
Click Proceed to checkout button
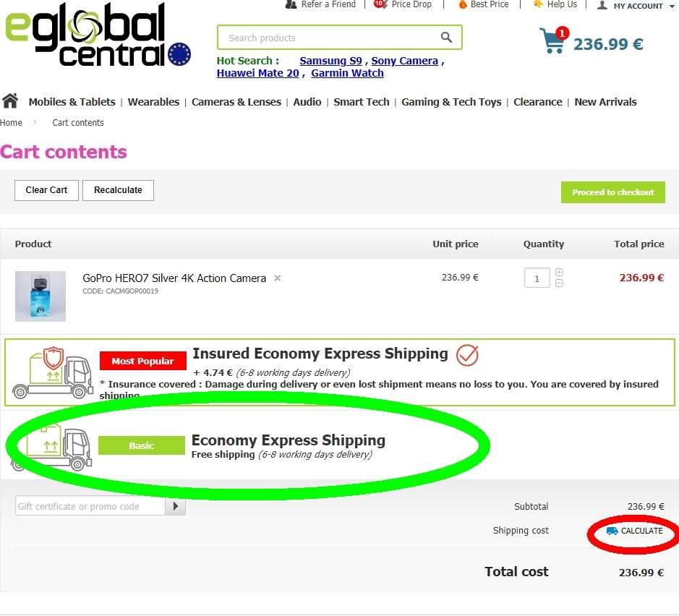click(612, 192)
